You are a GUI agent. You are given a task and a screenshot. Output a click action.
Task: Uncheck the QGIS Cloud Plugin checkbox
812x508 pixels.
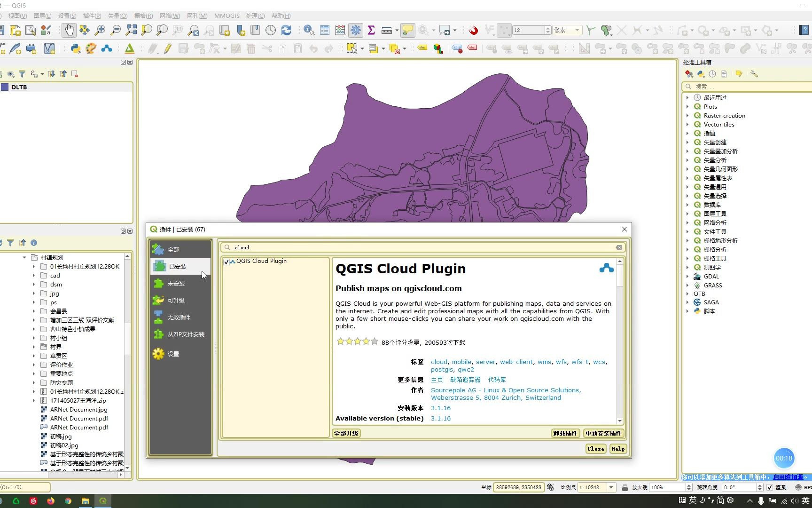coord(226,262)
